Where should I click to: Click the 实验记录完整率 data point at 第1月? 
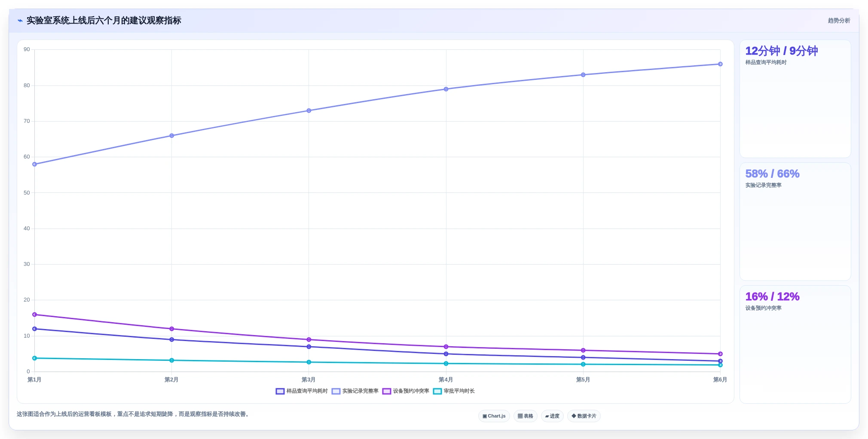tap(35, 164)
